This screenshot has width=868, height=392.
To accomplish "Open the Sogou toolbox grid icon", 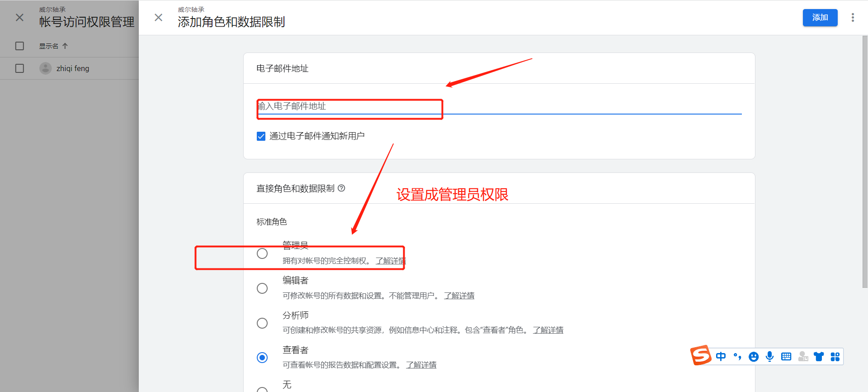I will pyautogui.click(x=835, y=357).
